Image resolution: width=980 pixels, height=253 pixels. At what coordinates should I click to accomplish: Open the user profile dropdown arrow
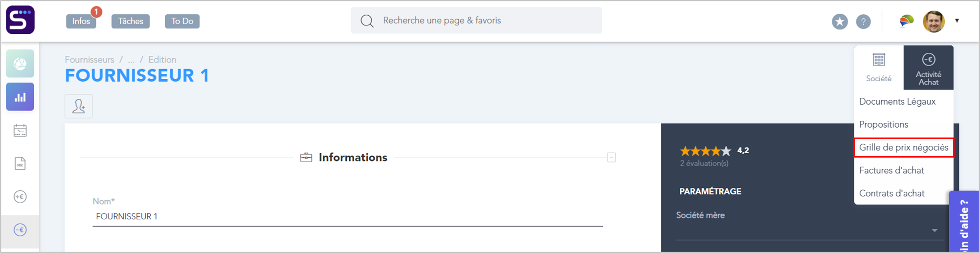click(957, 21)
